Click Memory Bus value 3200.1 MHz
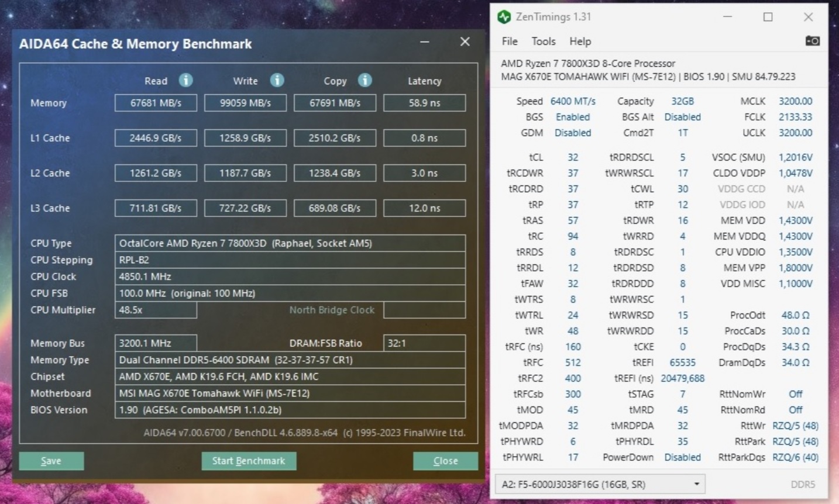Viewport: 839px width, 504px height. 156,343
